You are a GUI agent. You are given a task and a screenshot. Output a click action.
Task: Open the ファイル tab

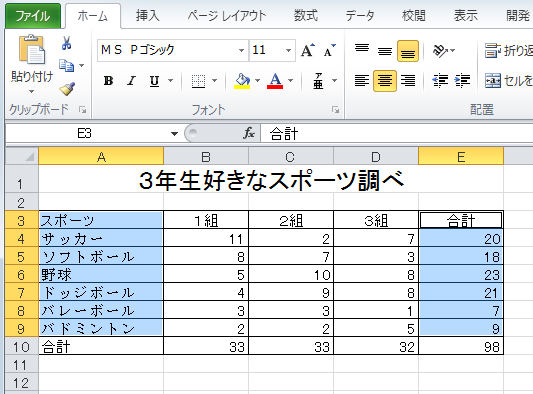tap(33, 16)
